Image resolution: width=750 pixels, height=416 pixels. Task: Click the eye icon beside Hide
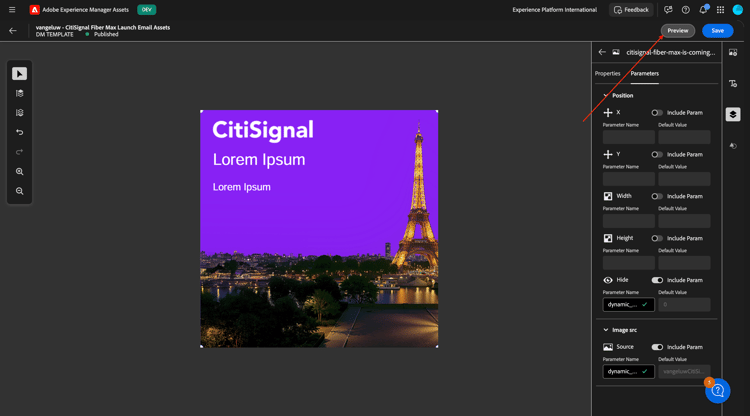click(x=608, y=280)
